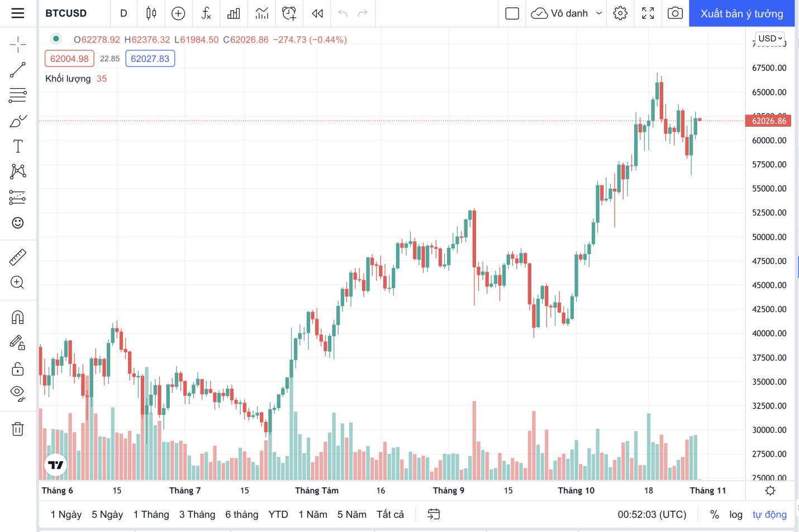Viewport: 799px width, 532px height.
Task: Open the Fibonacci and horizontal lines tool
Action: (18, 95)
